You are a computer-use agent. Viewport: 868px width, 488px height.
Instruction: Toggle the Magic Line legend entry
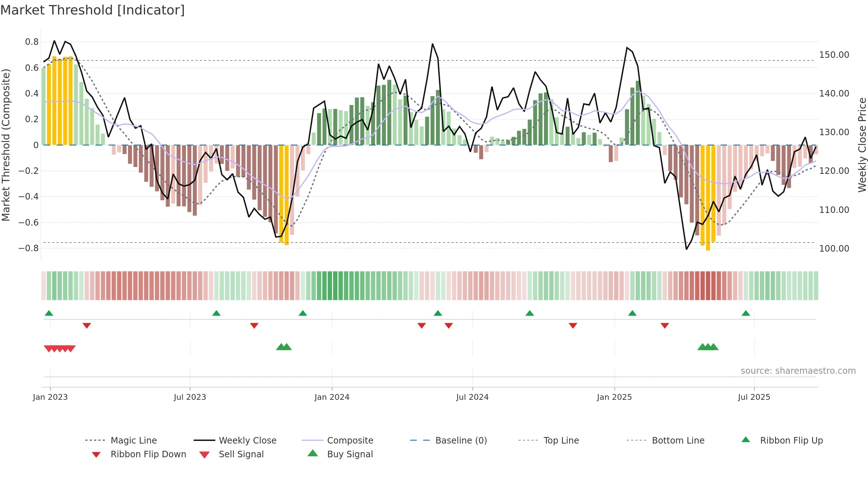click(121, 440)
